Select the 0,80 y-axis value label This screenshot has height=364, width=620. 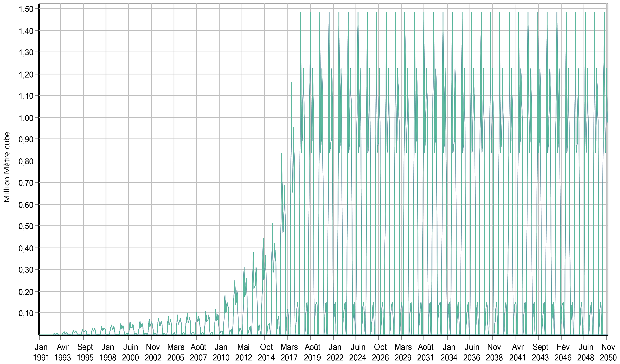[26, 161]
